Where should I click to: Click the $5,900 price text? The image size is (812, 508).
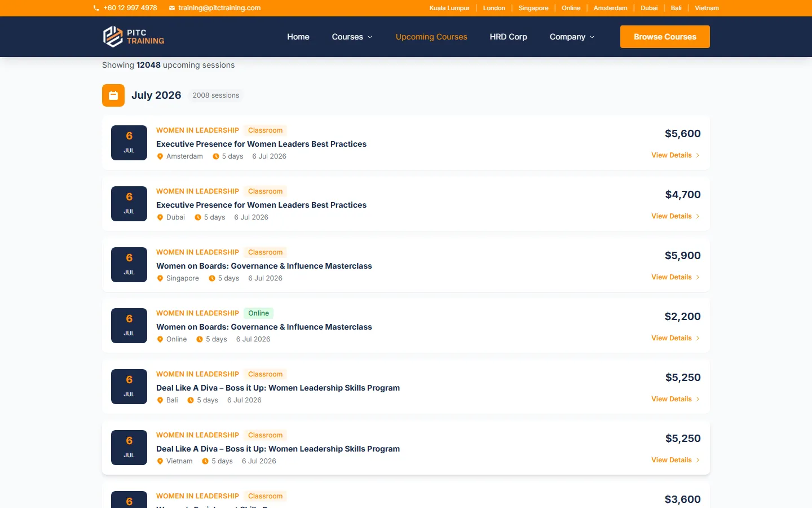[683, 256]
